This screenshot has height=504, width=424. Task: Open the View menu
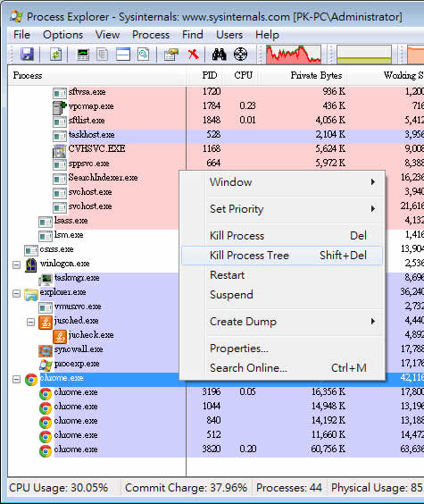click(x=107, y=35)
